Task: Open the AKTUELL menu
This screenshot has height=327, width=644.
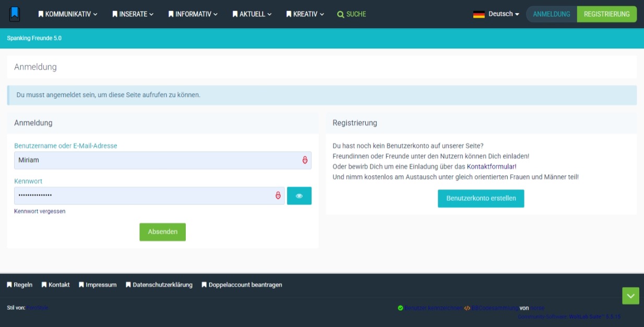Action: (252, 14)
